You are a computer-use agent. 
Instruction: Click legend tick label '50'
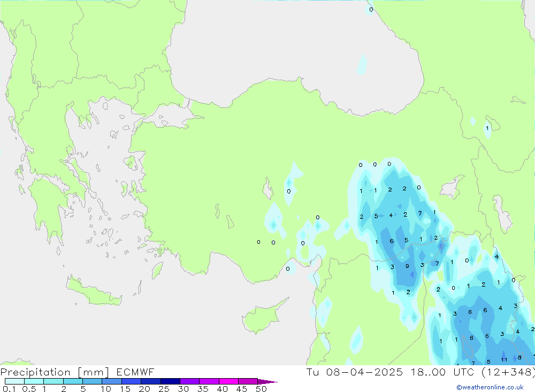tap(261, 389)
